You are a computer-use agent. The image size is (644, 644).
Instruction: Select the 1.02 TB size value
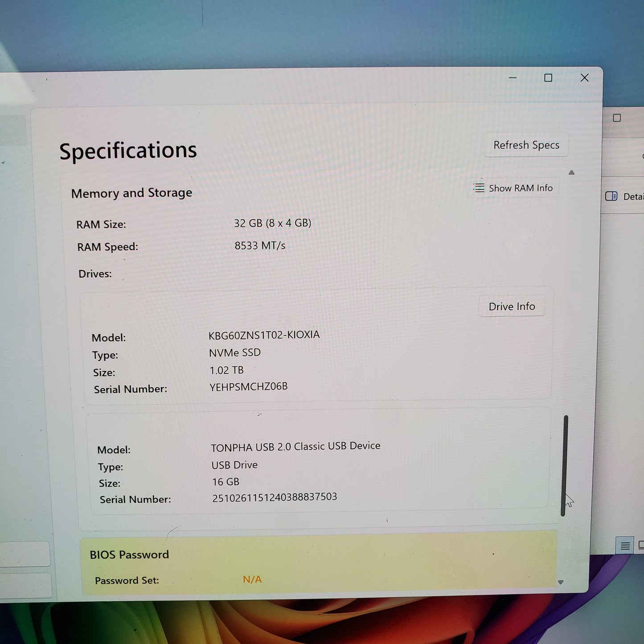(226, 370)
